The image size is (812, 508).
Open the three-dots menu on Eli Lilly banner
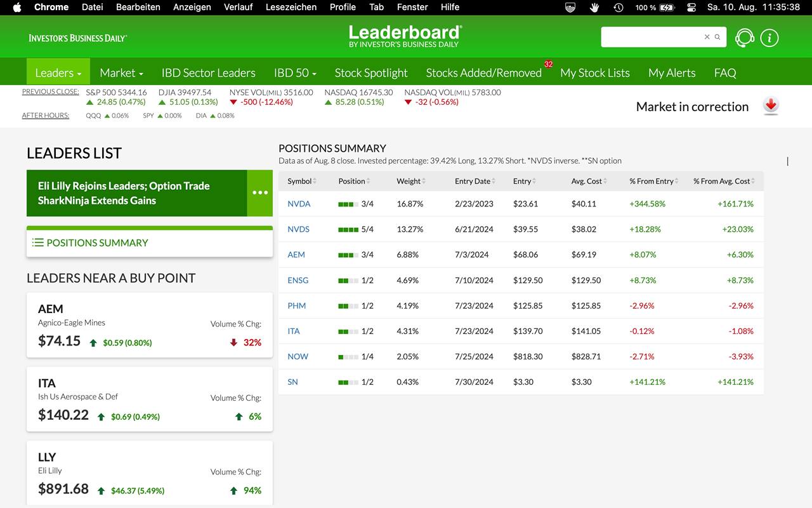259,193
